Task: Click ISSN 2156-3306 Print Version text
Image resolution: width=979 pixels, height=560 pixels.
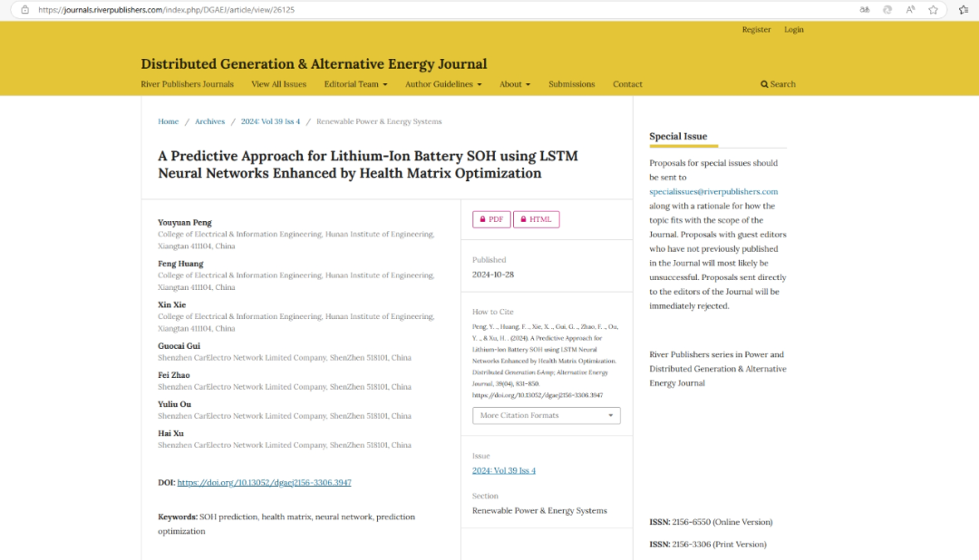Action: 707,545
